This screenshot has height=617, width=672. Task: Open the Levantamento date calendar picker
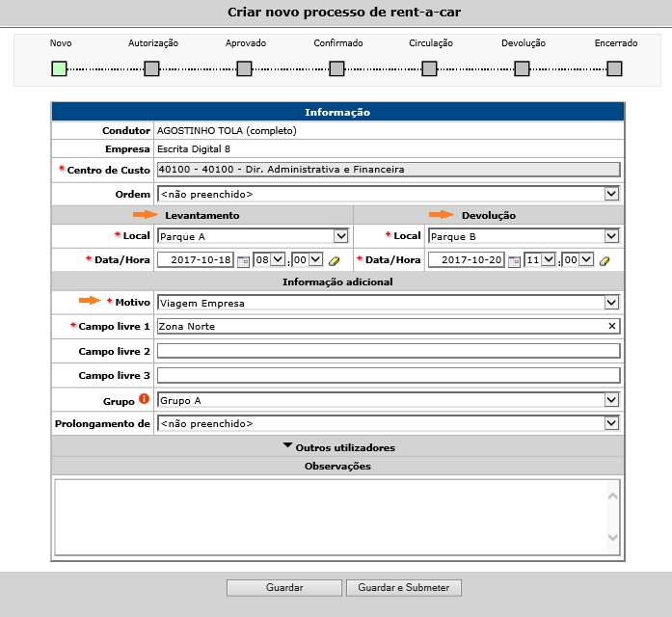click(x=243, y=261)
